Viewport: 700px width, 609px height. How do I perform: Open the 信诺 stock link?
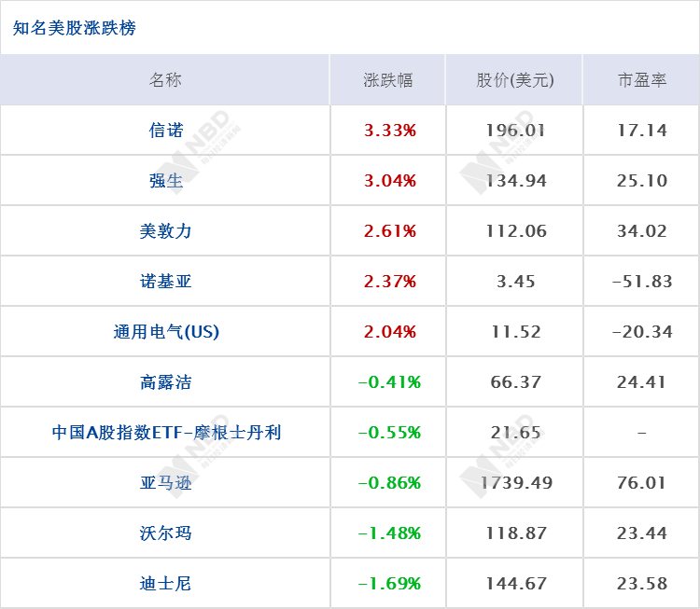(x=165, y=131)
